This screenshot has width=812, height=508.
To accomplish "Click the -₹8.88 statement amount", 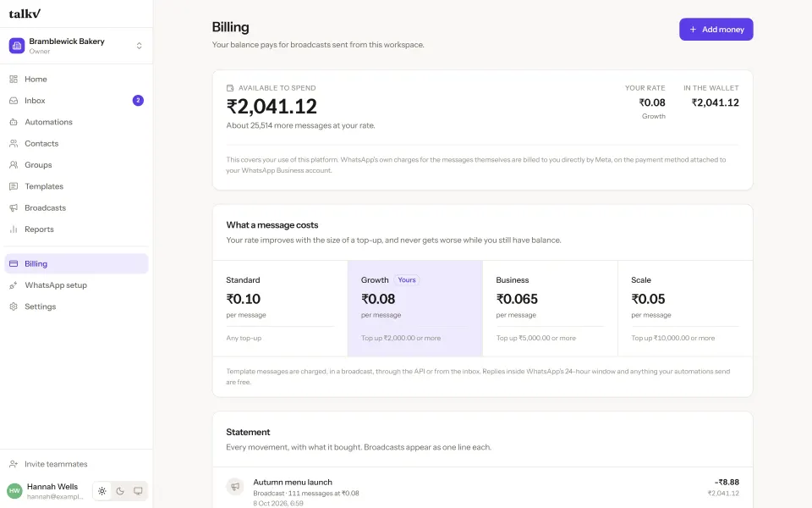I will 727,482.
